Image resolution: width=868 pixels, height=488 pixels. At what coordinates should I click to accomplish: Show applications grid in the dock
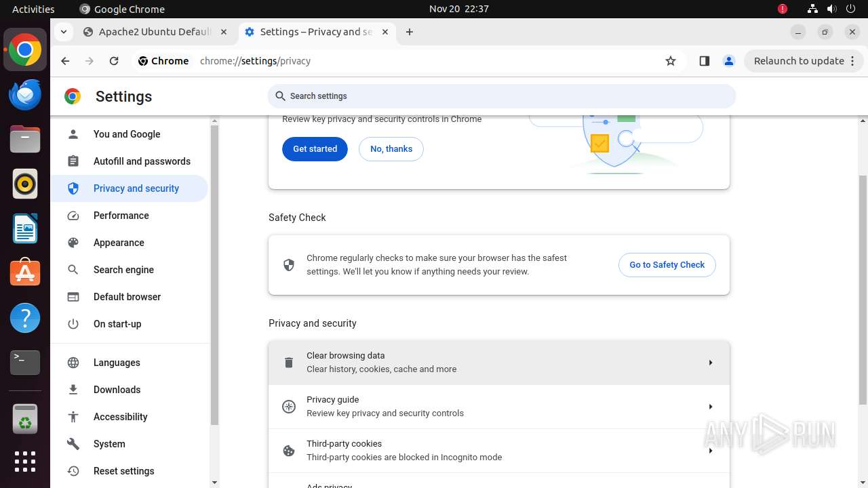[x=25, y=462]
